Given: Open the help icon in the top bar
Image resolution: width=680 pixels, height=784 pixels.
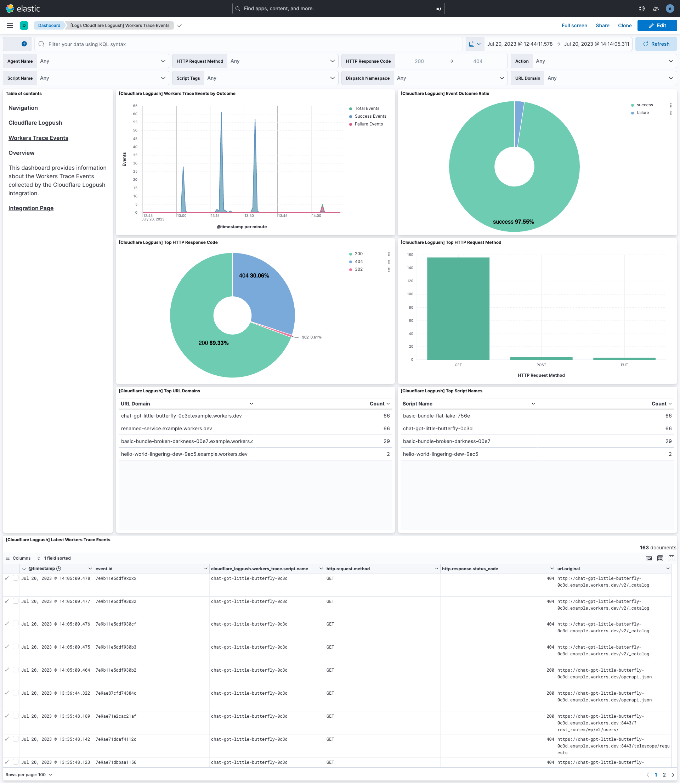Looking at the screenshot, I should click(641, 9).
